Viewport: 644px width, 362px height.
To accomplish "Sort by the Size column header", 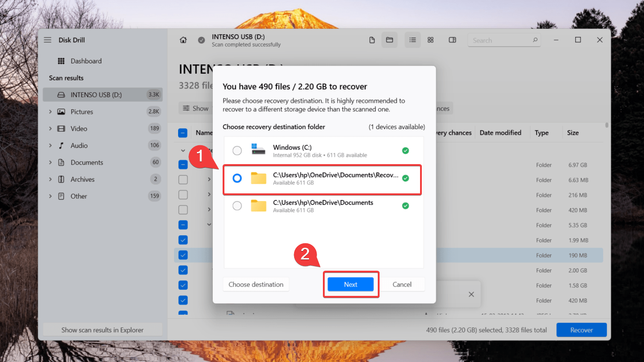I will [x=573, y=133].
